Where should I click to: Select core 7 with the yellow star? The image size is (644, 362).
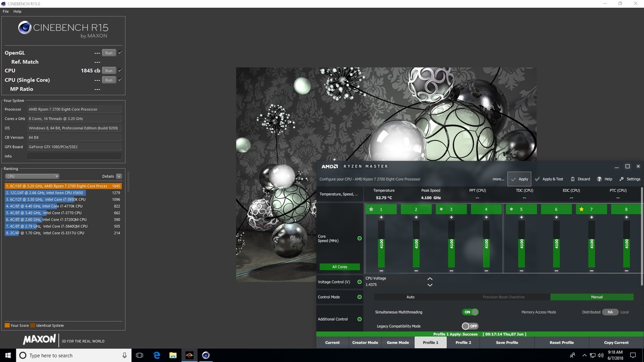591,209
